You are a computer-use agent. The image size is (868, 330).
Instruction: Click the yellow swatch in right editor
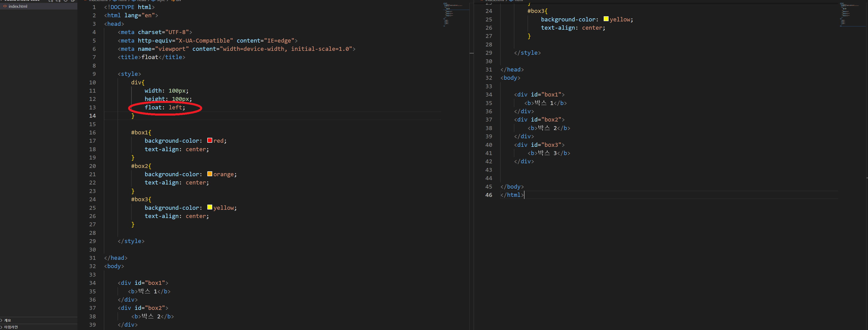pyautogui.click(x=606, y=19)
